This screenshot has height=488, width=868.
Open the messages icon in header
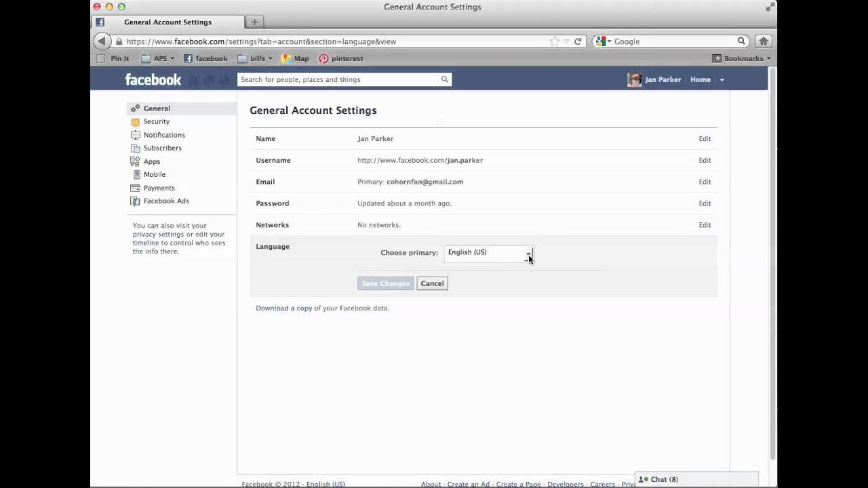click(x=210, y=80)
